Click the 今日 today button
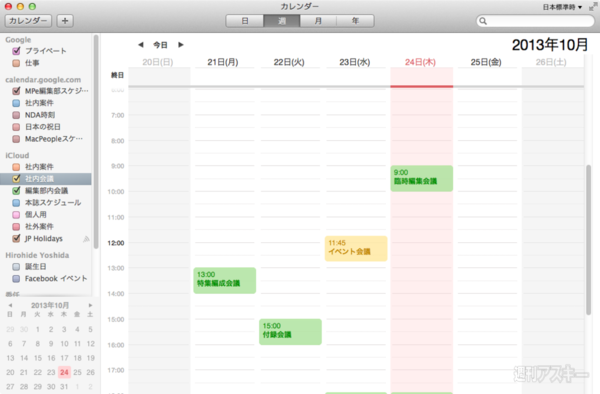This screenshot has width=600, height=394. pyautogui.click(x=160, y=45)
